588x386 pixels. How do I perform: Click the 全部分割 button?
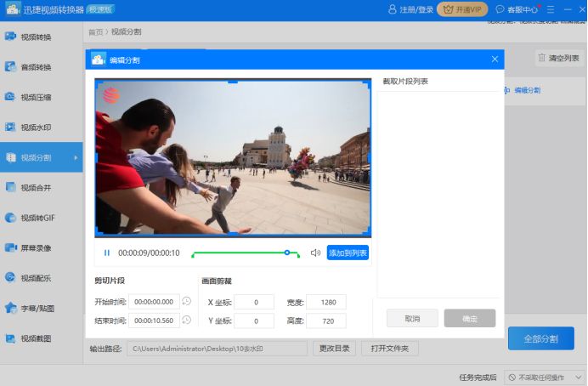(x=541, y=338)
